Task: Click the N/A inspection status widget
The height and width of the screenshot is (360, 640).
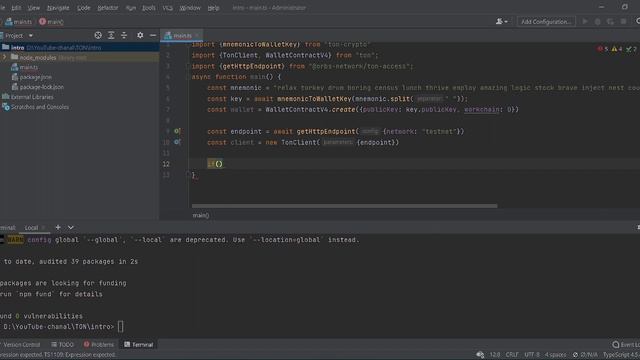Action: tap(585, 355)
